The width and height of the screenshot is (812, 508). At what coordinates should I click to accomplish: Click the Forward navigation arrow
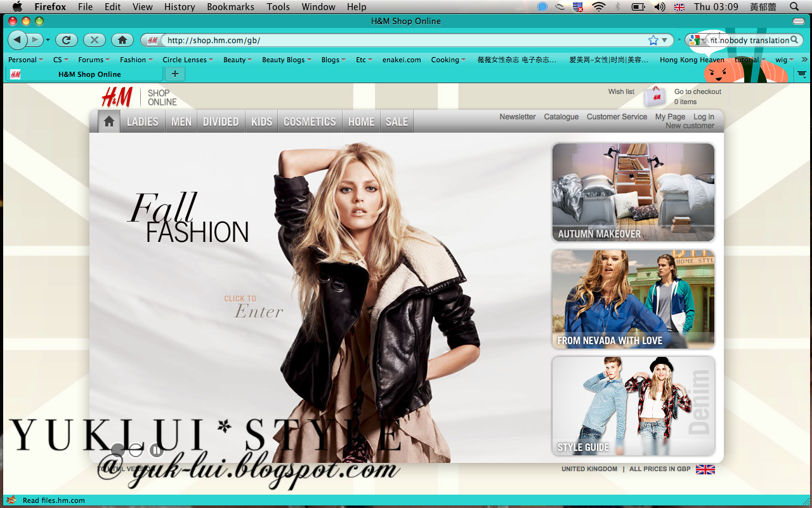[x=35, y=40]
